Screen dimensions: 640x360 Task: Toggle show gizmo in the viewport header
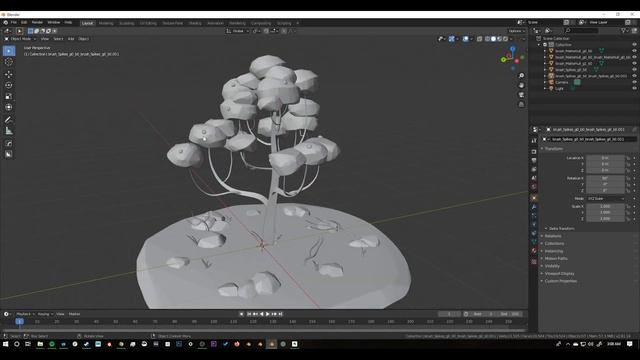coord(452,39)
